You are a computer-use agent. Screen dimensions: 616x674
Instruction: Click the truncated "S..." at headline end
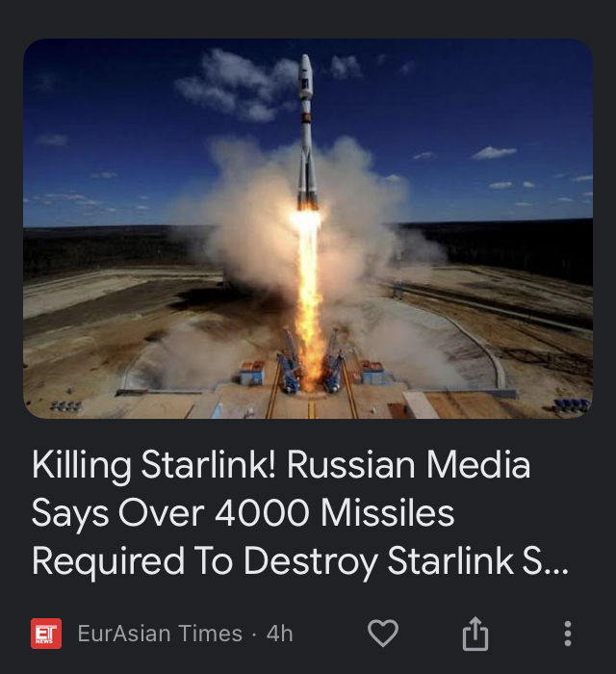pyautogui.click(x=545, y=561)
